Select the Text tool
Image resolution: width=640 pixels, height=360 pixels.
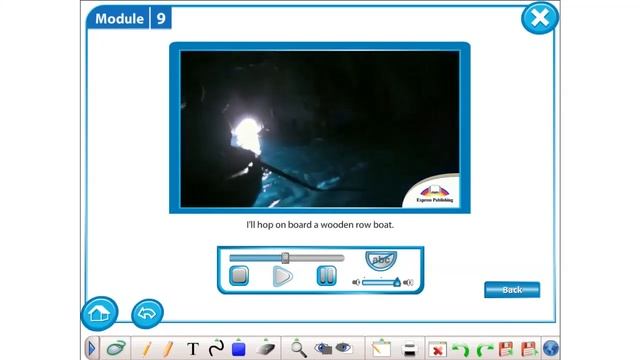tap(193, 349)
